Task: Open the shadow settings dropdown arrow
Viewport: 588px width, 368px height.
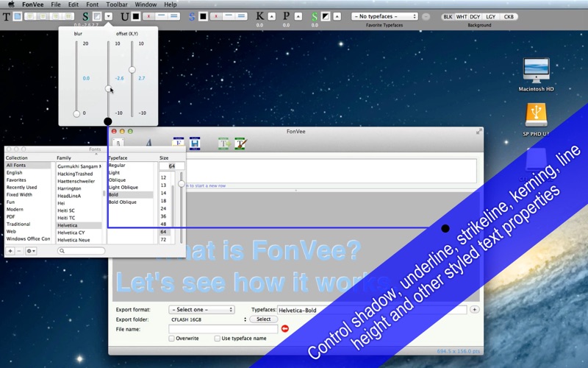Action: coord(108,16)
